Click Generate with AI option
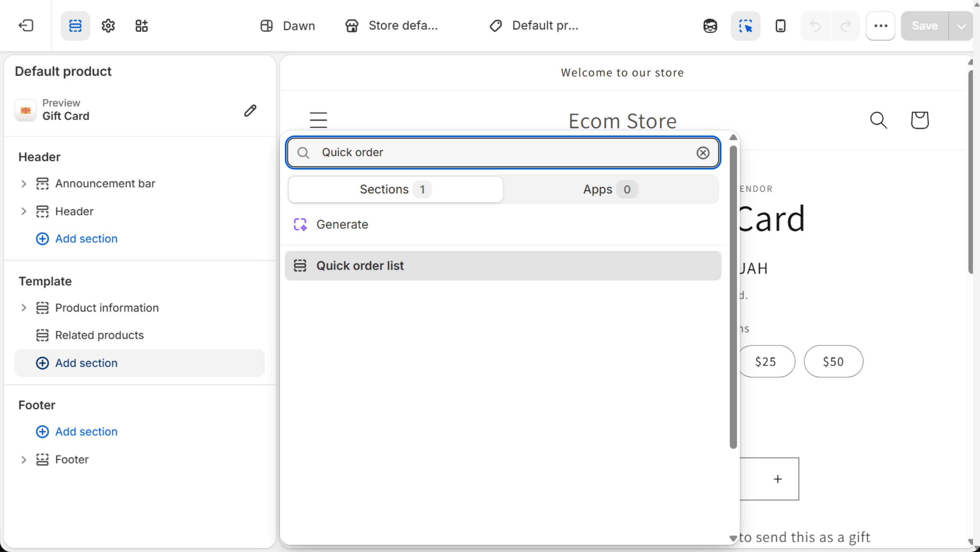 pos(503,224)
